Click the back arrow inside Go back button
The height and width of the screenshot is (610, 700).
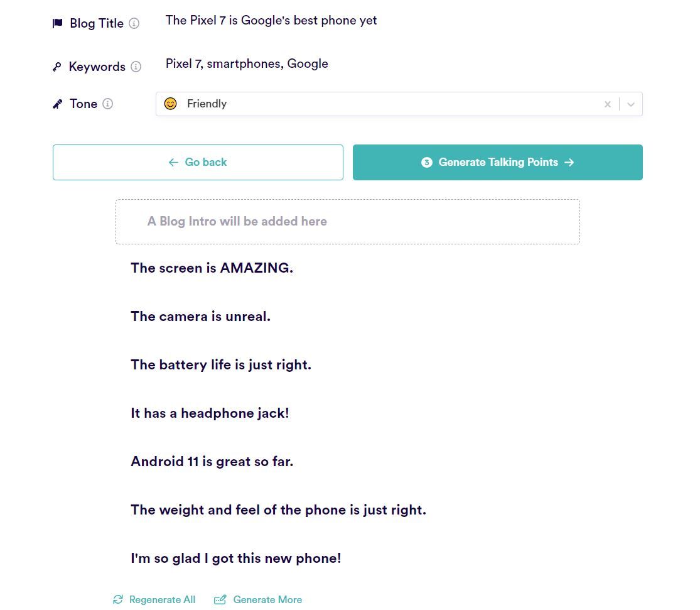[173, 162]
